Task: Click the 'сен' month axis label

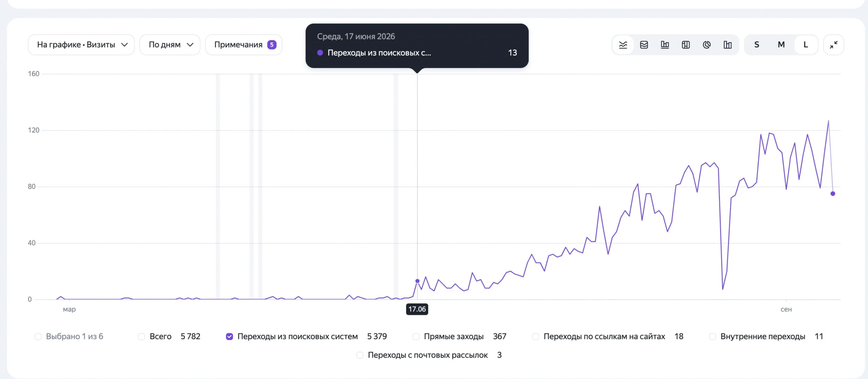Action: point(786,309)
